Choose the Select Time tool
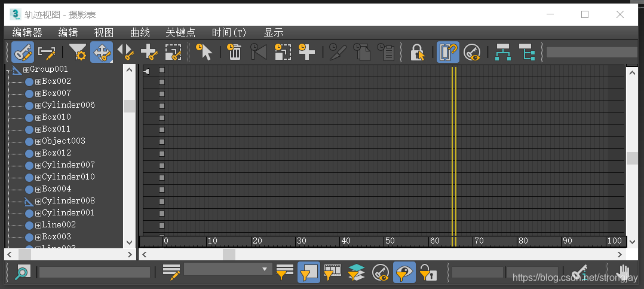The height and width of the screenshot is (289, 644). pyautogui.click(x=204, y=52)
